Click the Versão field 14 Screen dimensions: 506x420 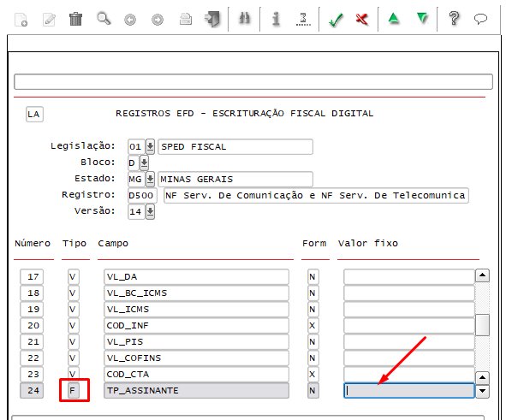click(x=136, y=212)
